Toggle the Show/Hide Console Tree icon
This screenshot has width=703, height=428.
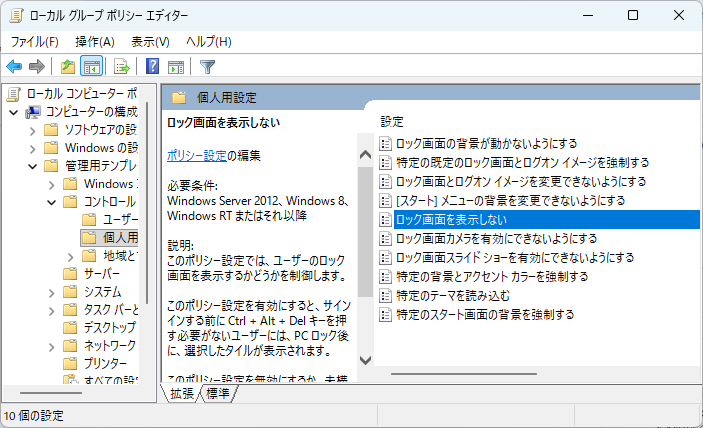(91, 67)
